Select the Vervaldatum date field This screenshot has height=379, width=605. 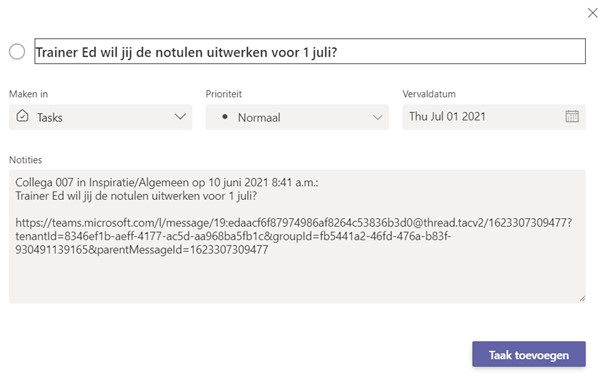click(494, 117)
